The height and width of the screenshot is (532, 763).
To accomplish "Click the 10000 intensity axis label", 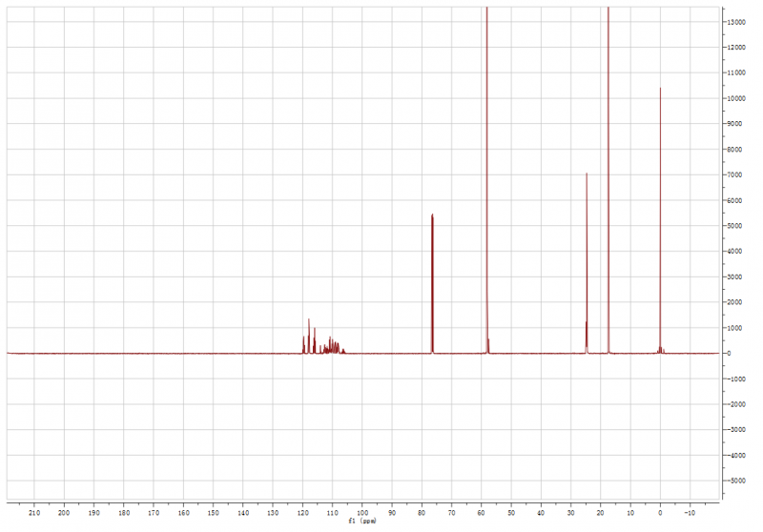I will point(736,98).
